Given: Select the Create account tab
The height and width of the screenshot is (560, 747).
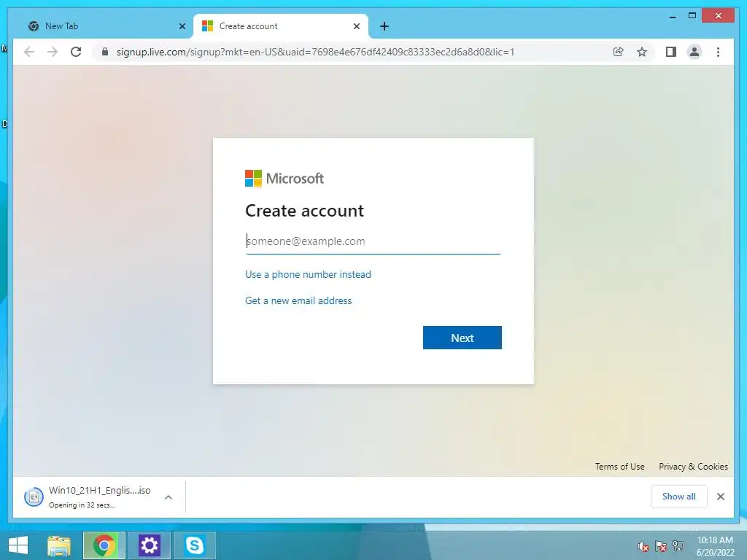Looking at the screenshot, I should (x=281, y=26).
